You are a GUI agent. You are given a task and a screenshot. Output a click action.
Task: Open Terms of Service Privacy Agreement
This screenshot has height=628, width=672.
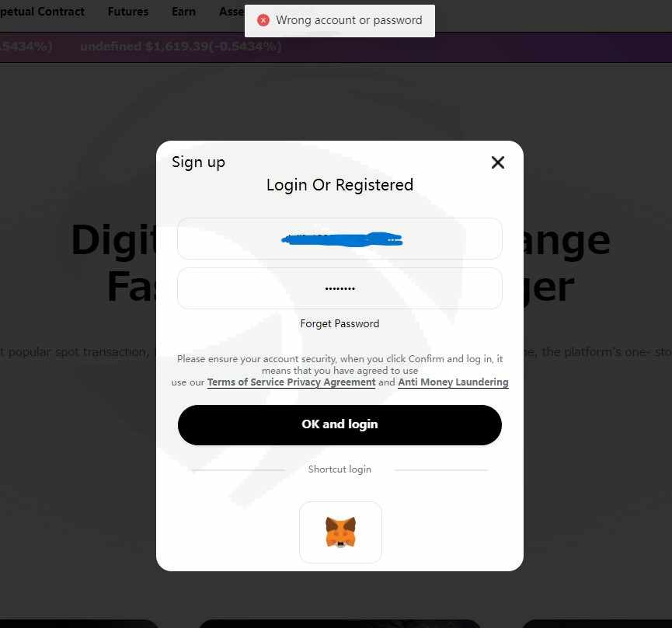coord(291,382)
